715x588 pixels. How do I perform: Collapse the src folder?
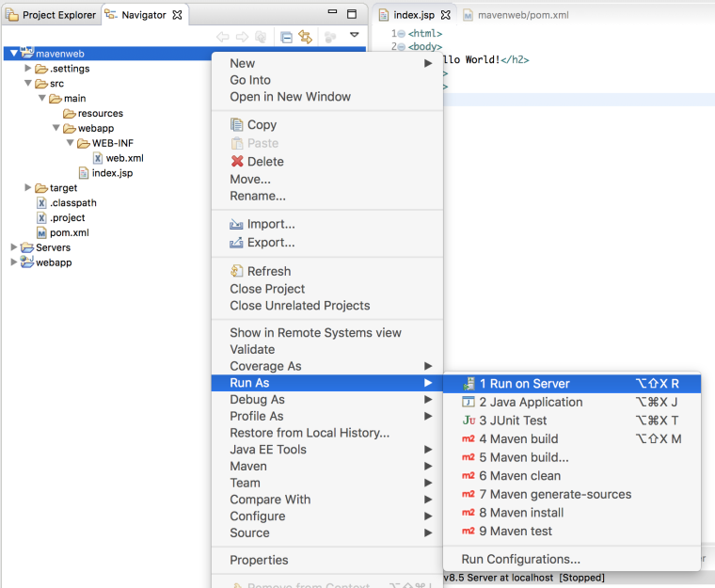pos(28,83)
